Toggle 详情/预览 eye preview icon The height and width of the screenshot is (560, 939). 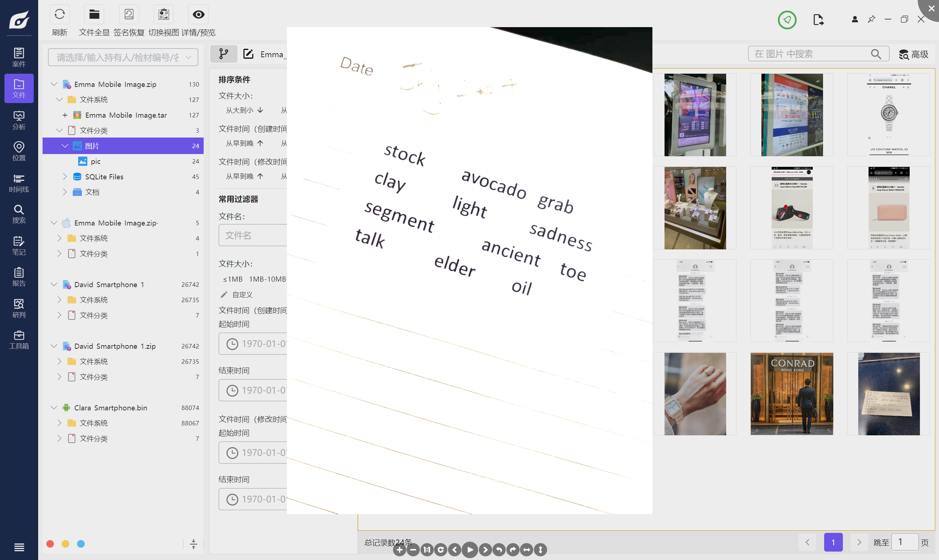point(198,15)
